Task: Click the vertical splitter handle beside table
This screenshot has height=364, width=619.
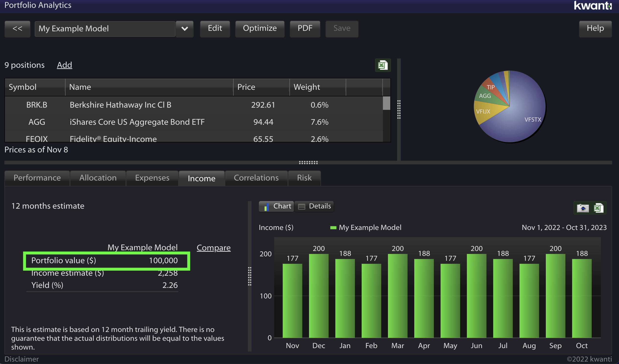Action: pos(399,110)
